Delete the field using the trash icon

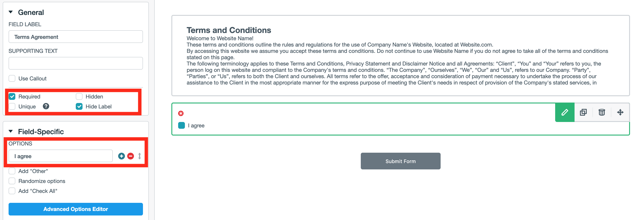click(x=602, y=112)
